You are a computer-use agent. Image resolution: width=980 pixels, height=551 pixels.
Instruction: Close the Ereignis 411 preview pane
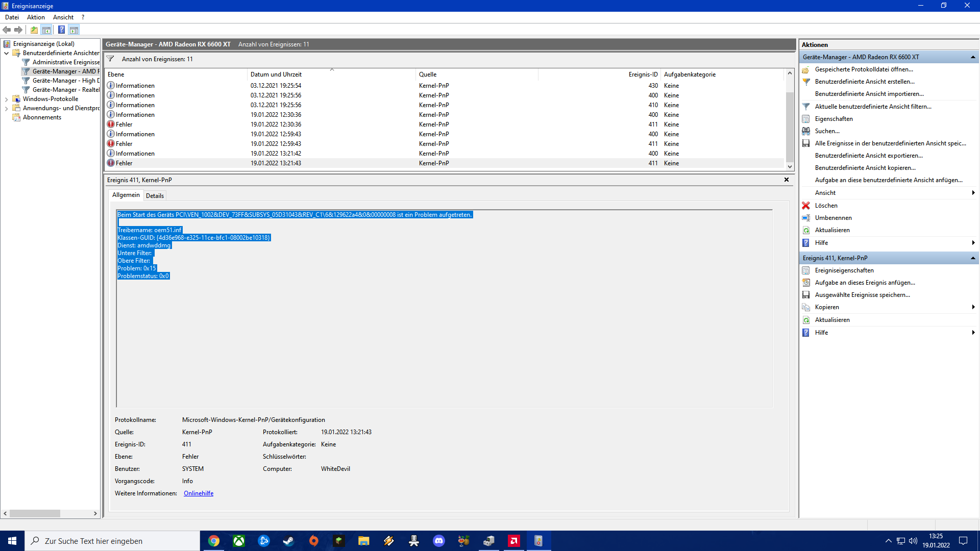pyautogui.click(x=787, y=180)
